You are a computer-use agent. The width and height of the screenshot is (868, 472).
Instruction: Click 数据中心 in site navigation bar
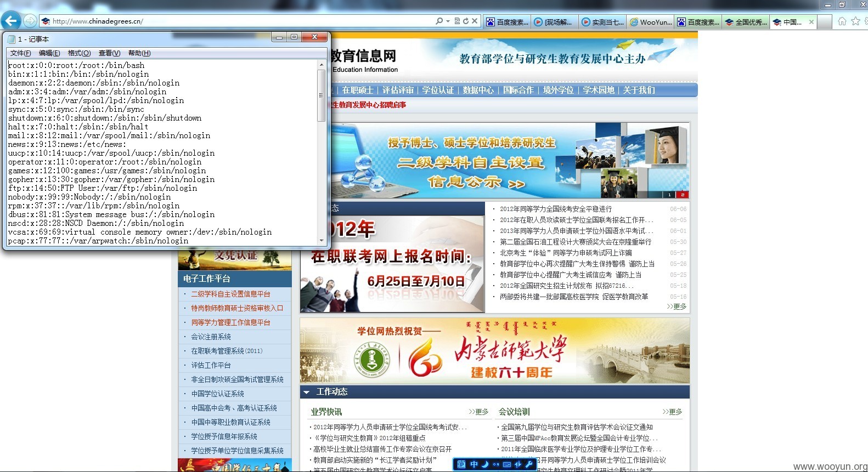(x=478, y=90)
